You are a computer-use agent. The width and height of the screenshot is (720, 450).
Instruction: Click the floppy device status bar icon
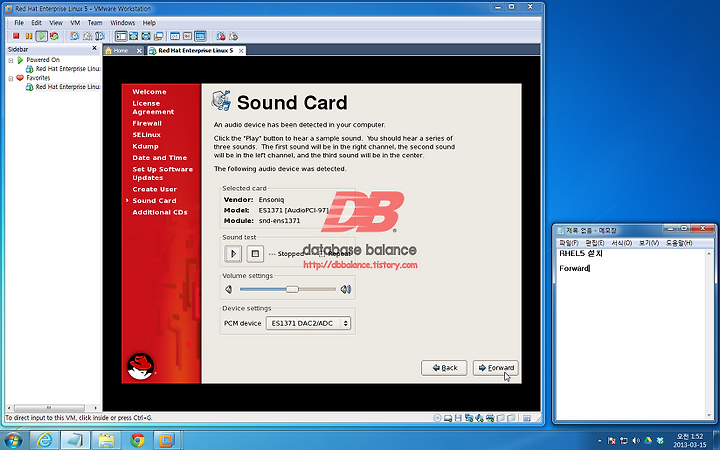(458, 418)
